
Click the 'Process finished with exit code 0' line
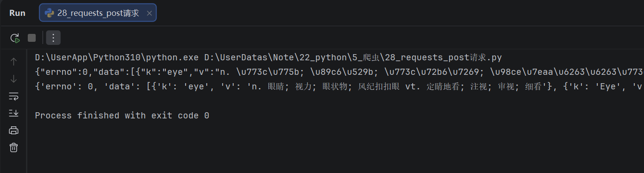[x=122, y=116]
